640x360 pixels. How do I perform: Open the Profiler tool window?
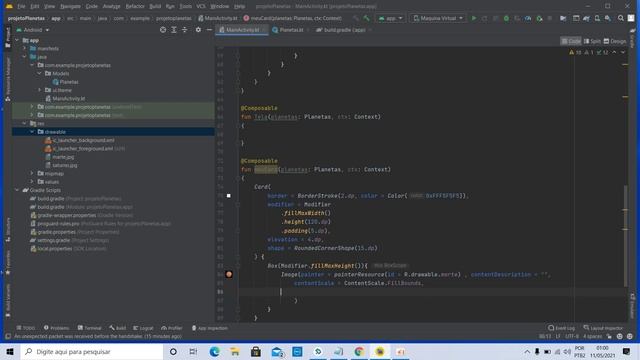(172, 328)
